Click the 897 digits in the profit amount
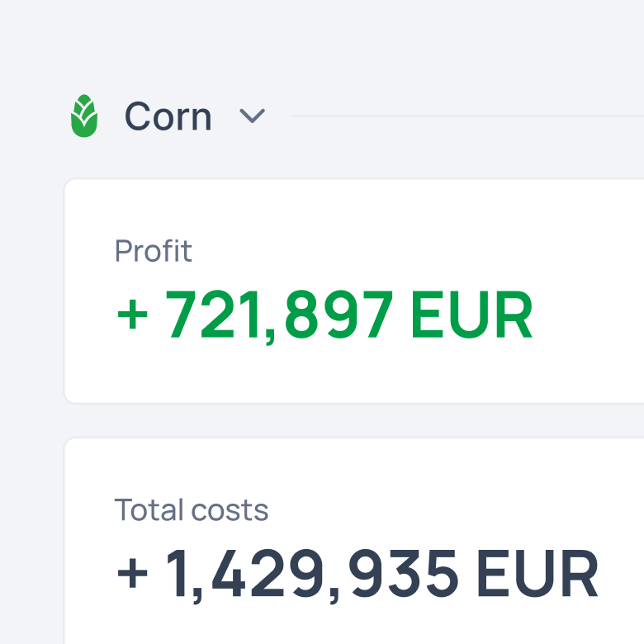Screen dimensions: 644x644 [339, 315]
